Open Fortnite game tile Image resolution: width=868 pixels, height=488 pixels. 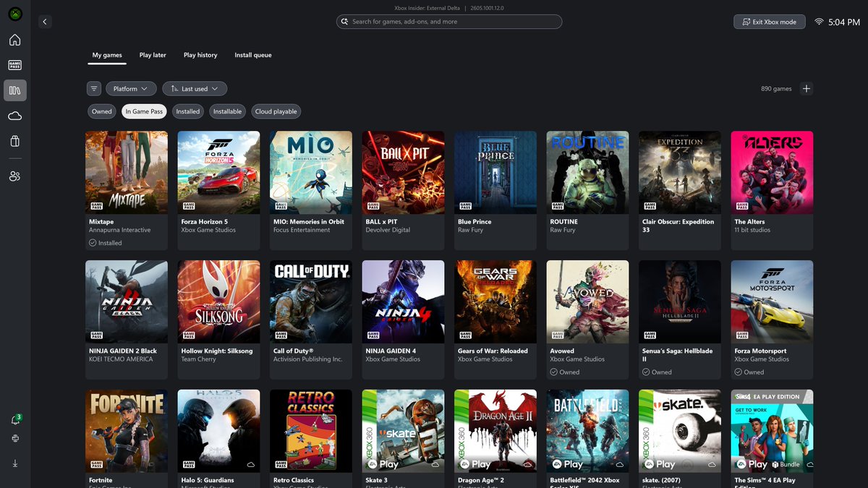(x=127, y=439)
